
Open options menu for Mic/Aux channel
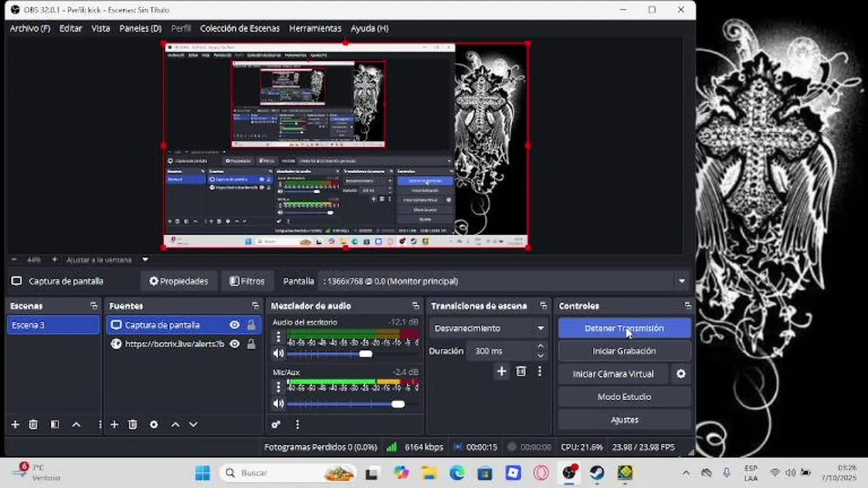click(x=278, y=387)
